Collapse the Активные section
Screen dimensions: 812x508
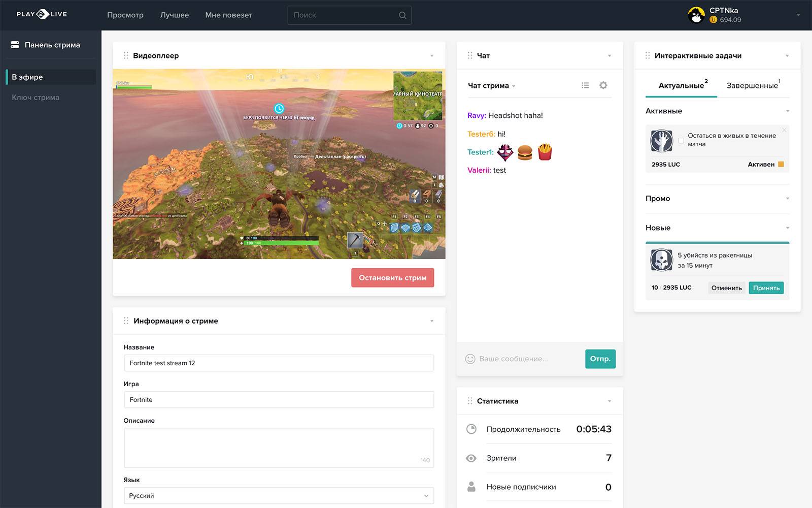(788, 111)
